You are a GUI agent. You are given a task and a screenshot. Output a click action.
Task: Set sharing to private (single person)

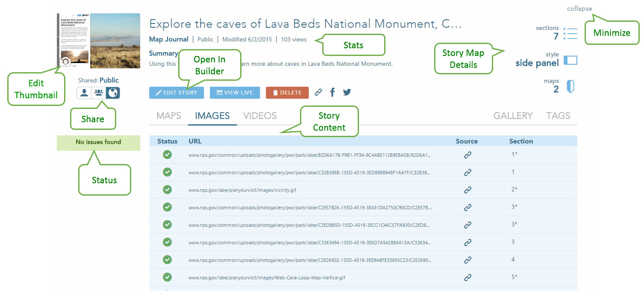tap(84, 93)
